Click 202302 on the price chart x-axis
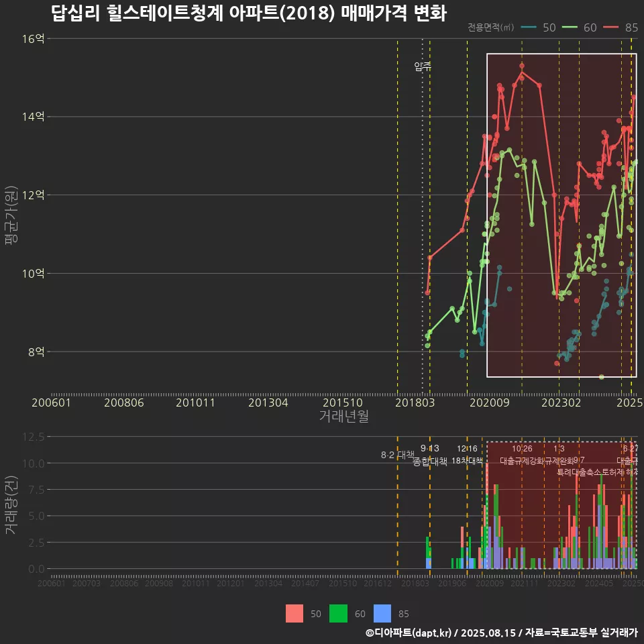 tap(561, 402)
